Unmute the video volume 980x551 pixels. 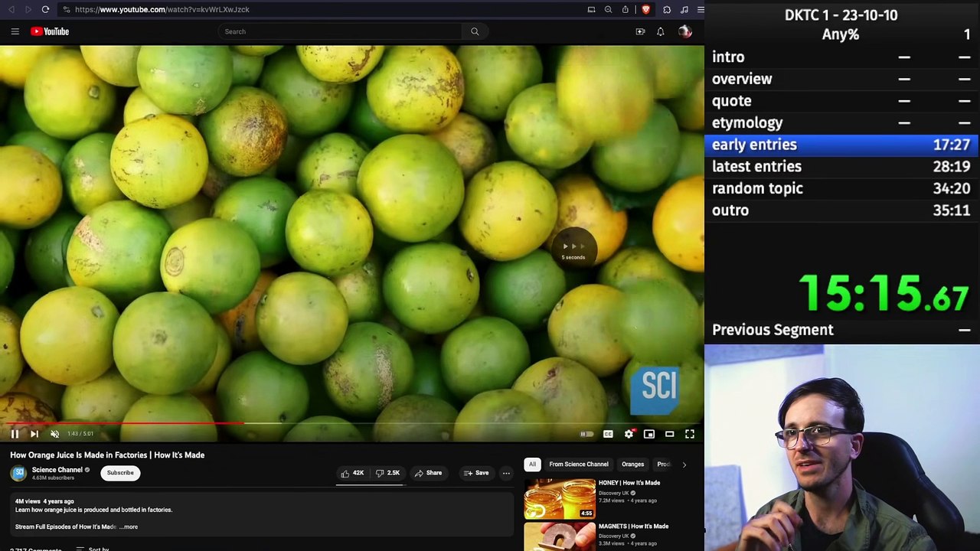pyautogui.click(x=54, y=434)
